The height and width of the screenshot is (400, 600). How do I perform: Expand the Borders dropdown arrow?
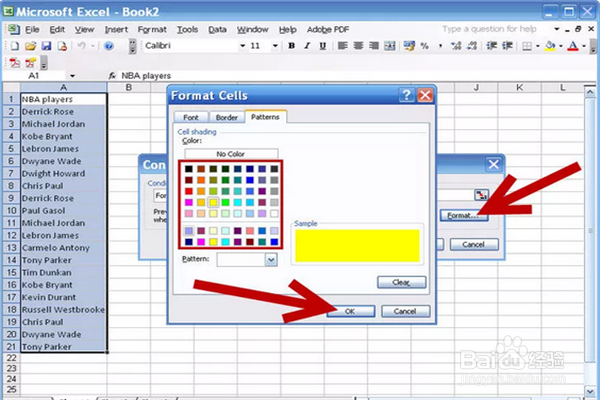(538, 46)
